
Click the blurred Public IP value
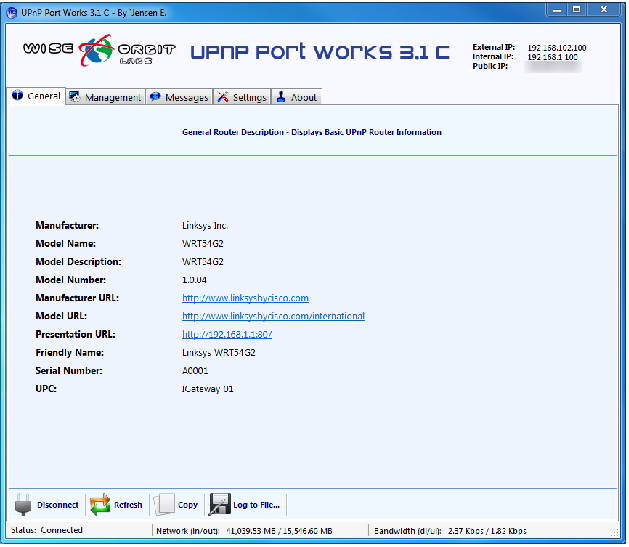pyautogui.click(x=553, y=67)
